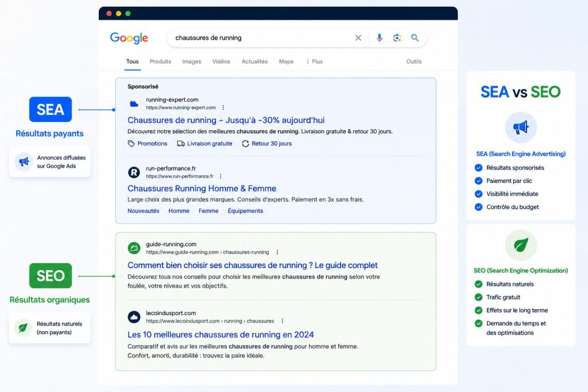The image size is (588, 392).
Task: Click the Retour 30 jours refresh icon
Action: [245, 143]
